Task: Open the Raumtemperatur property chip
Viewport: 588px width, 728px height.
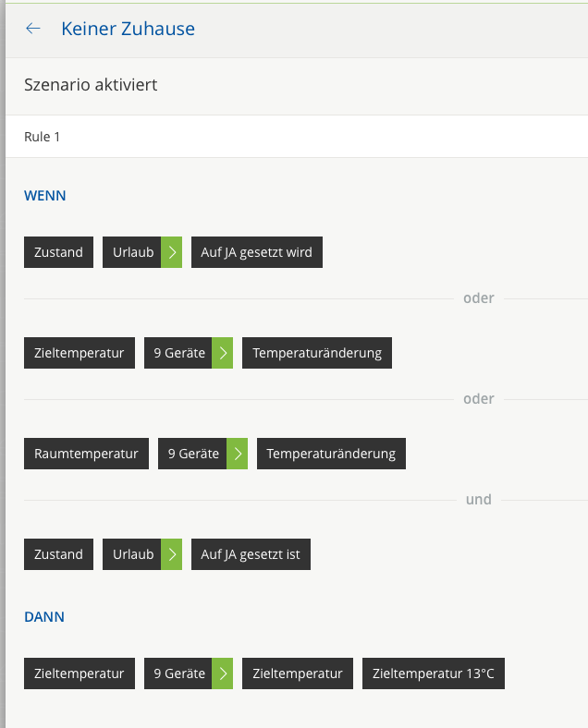Action: (86, 454)
